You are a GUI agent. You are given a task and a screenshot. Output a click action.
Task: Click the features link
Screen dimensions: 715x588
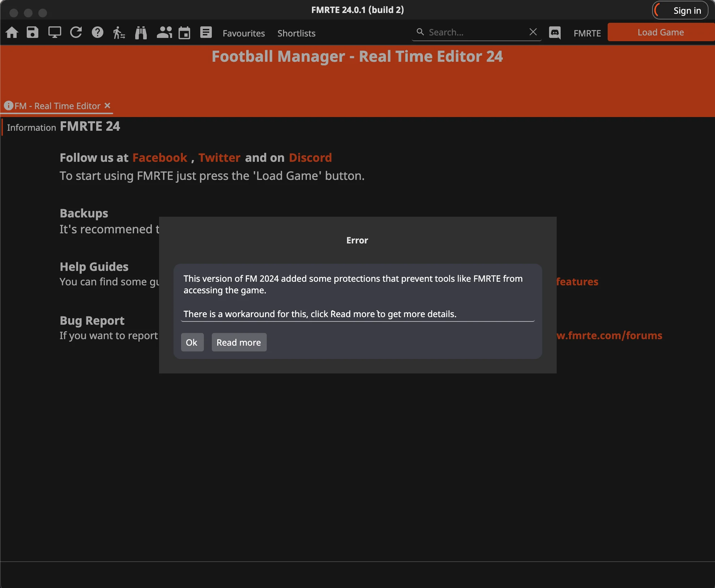(577, 282)
